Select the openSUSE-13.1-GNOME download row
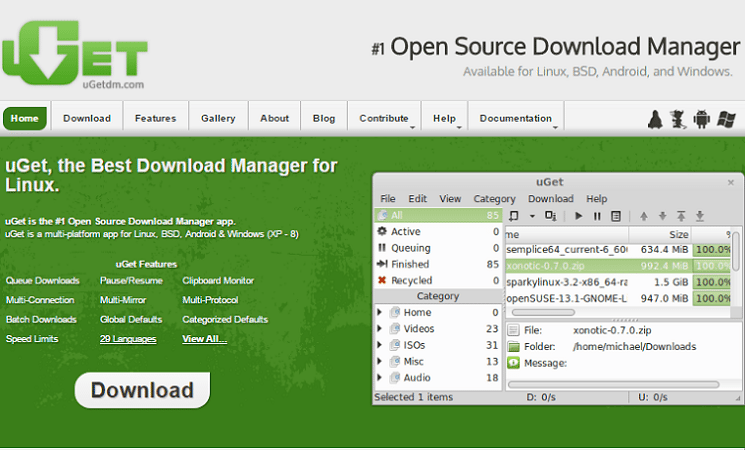 pyautogui.click(x=618, y=298)
